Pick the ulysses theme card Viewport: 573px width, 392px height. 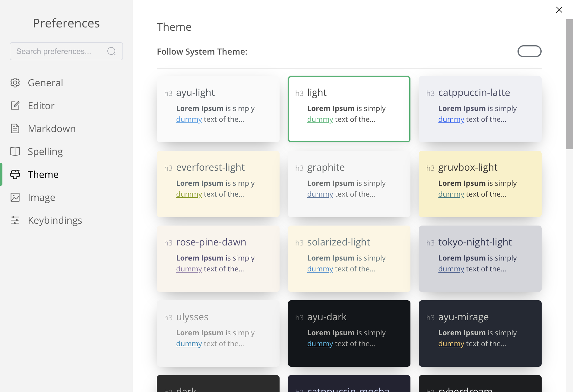click(x=218, y=334)
